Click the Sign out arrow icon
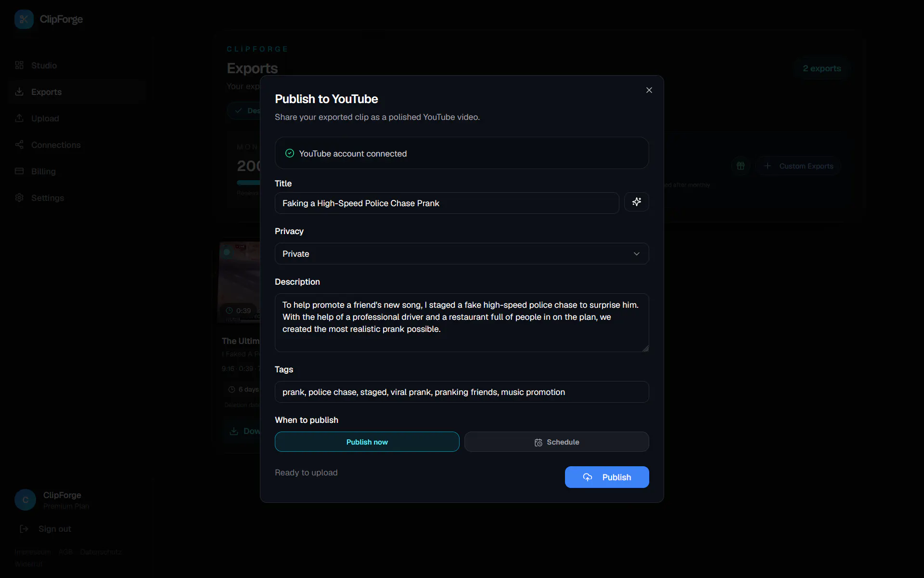 coord(24,529)
